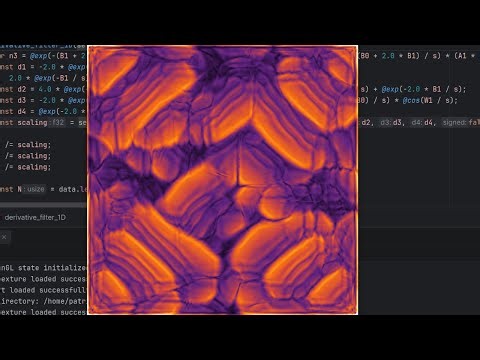The height and width of the screenshot is (360, 480).
Task: Click the 'd3:' parameter hint
Action: [386, 123]
